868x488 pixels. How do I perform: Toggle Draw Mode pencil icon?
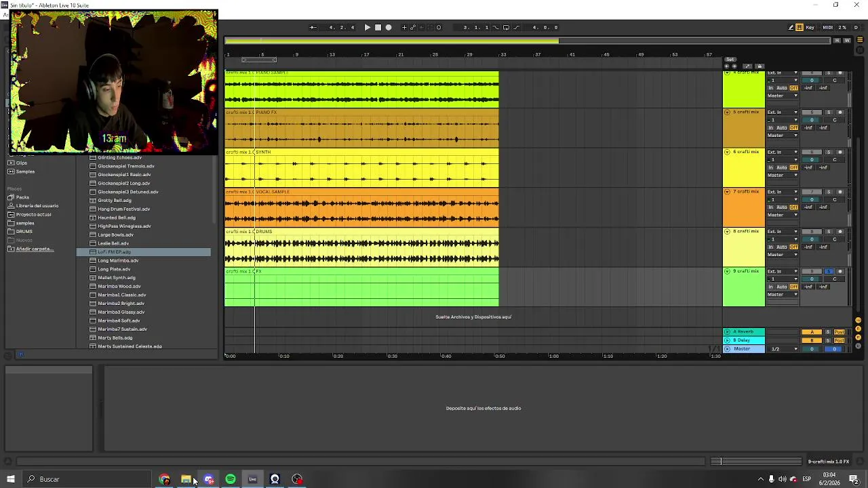[791, 27]
